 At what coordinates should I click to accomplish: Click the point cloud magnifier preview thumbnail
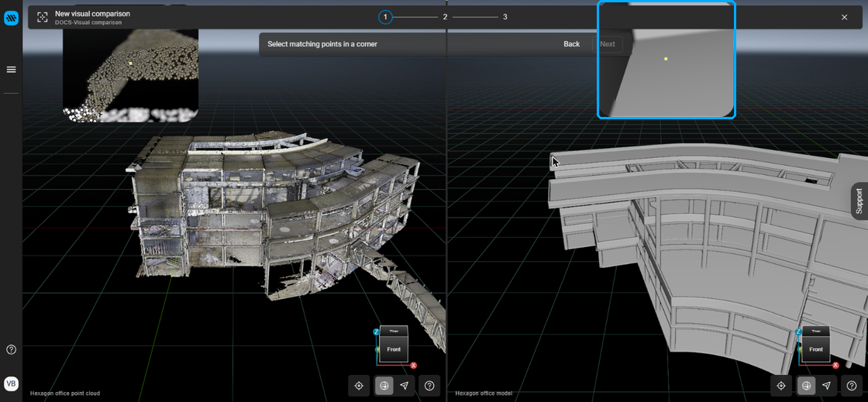coord(131,75)
